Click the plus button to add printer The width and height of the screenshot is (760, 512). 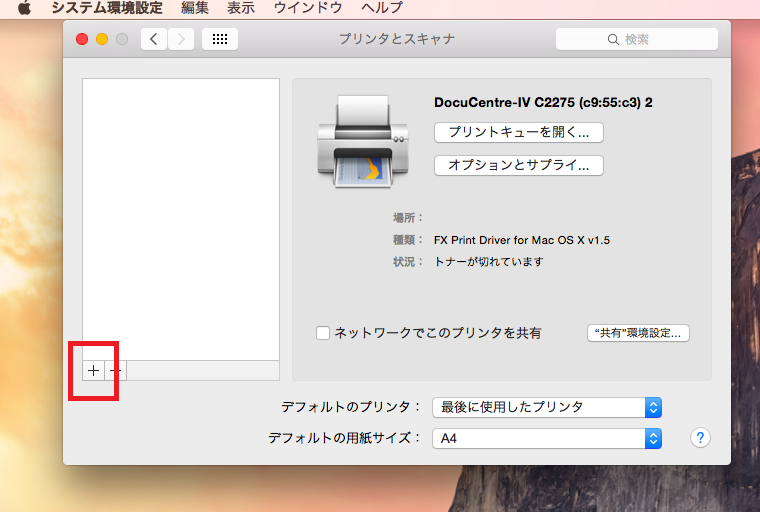click(x=93, y=370)
